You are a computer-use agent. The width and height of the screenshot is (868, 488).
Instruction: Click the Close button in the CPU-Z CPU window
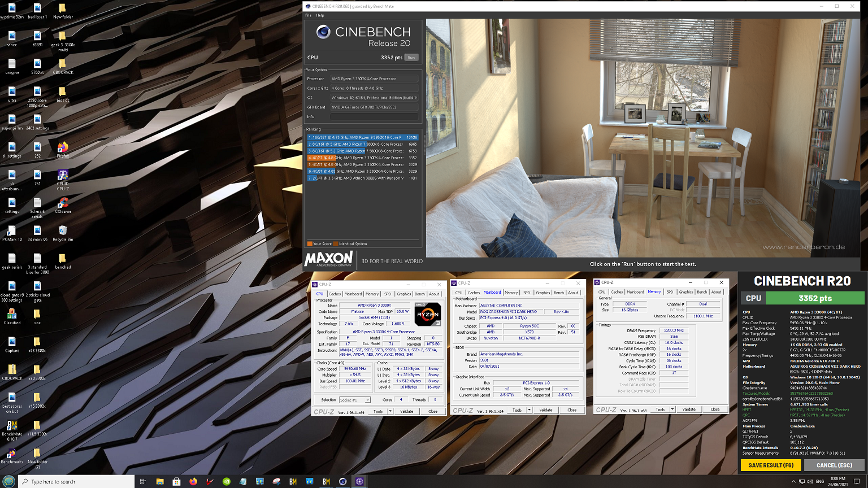click(433, 411)
